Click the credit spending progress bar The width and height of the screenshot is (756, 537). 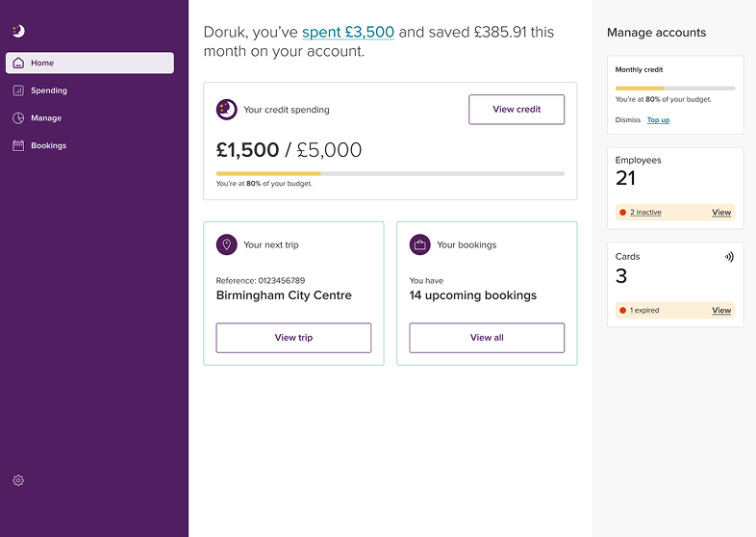tap(391, 173)
